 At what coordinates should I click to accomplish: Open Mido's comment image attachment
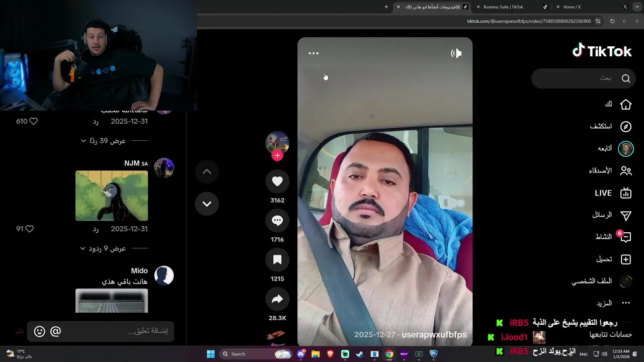pos(112,301)
